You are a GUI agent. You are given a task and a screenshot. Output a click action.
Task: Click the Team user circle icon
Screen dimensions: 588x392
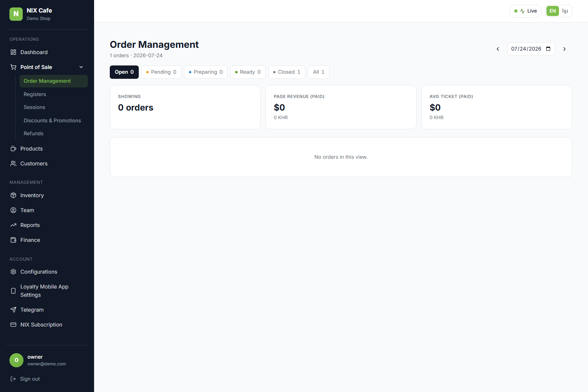click(x=13, y=210)
